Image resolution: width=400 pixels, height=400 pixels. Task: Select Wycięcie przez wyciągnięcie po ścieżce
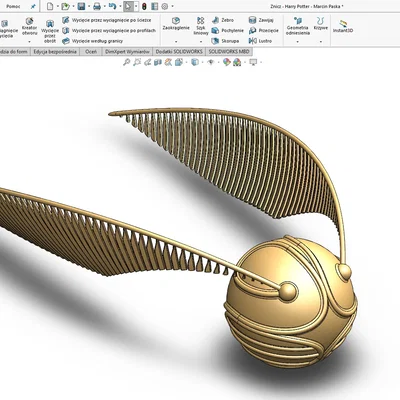click(x=106, y=20)
